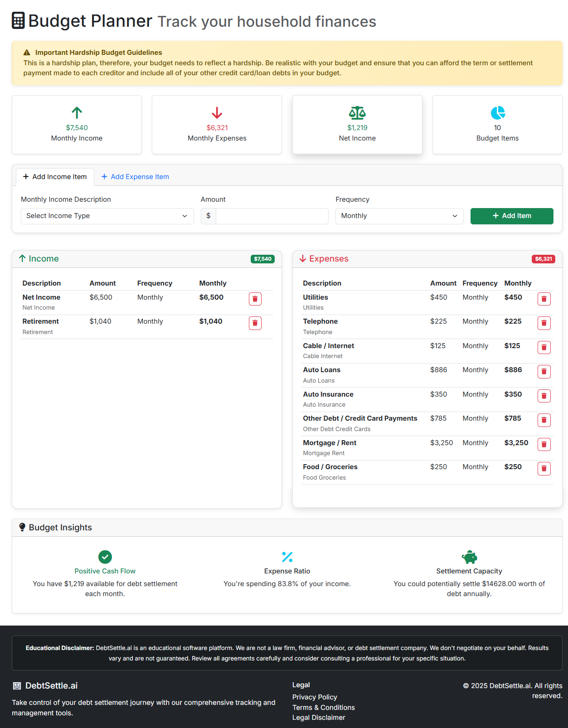Click the Monthly Expenses summary card

pos(217,125)
